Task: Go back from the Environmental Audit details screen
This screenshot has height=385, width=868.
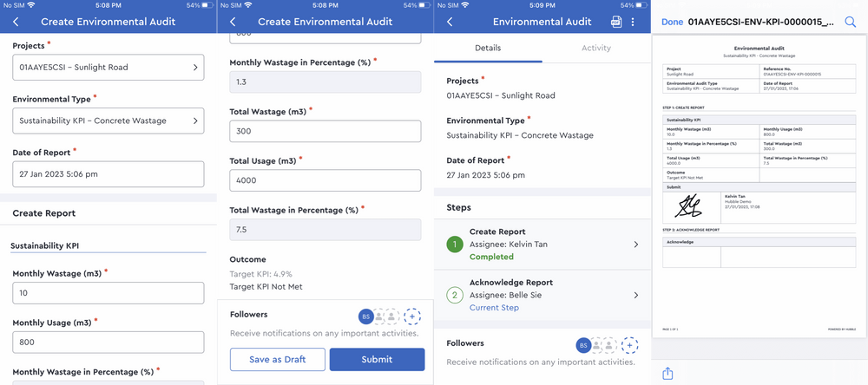Action: point(449,22)
